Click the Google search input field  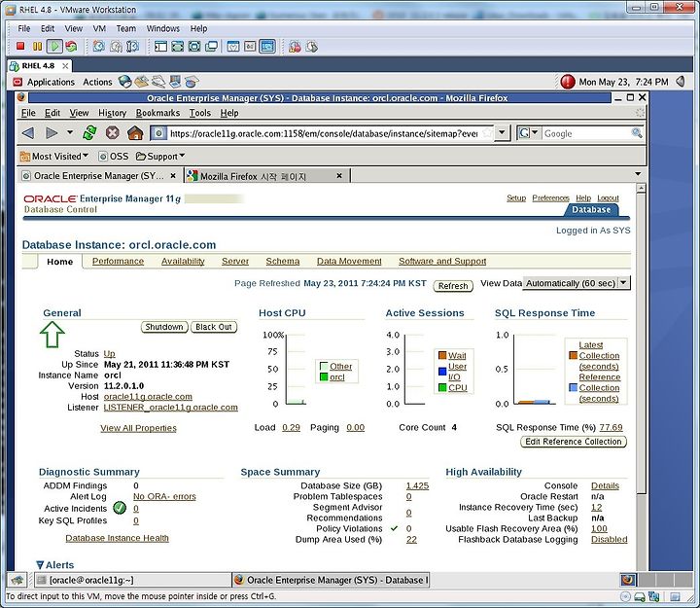[x=585, y=133]
